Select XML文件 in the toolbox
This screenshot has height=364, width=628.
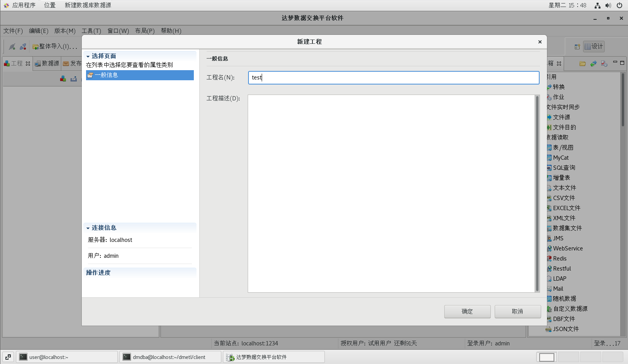[x=564, y=218]
